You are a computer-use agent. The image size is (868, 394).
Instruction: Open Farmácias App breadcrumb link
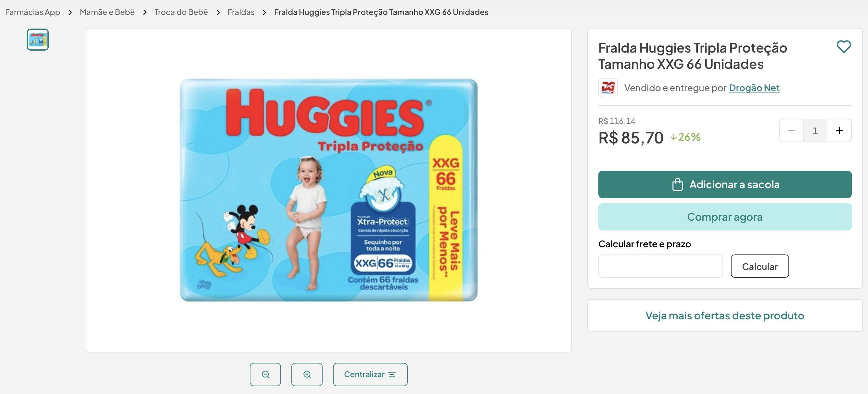(33, 12)
